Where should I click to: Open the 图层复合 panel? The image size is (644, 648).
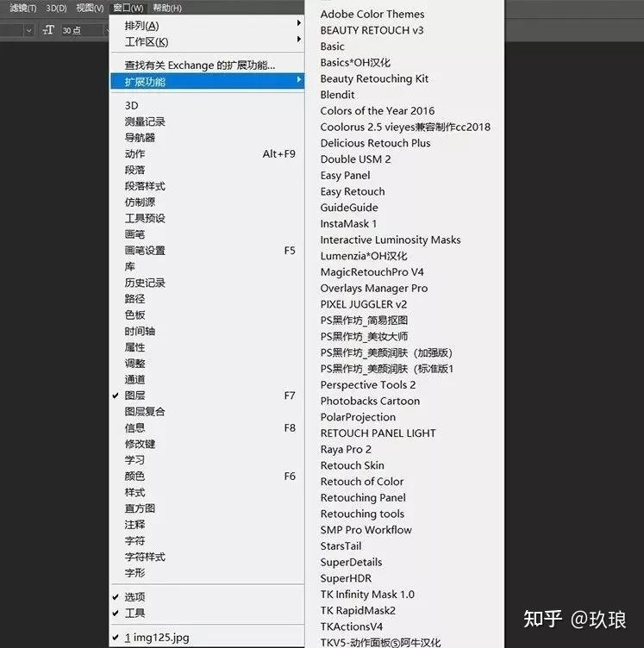click(x=207, y=412)
